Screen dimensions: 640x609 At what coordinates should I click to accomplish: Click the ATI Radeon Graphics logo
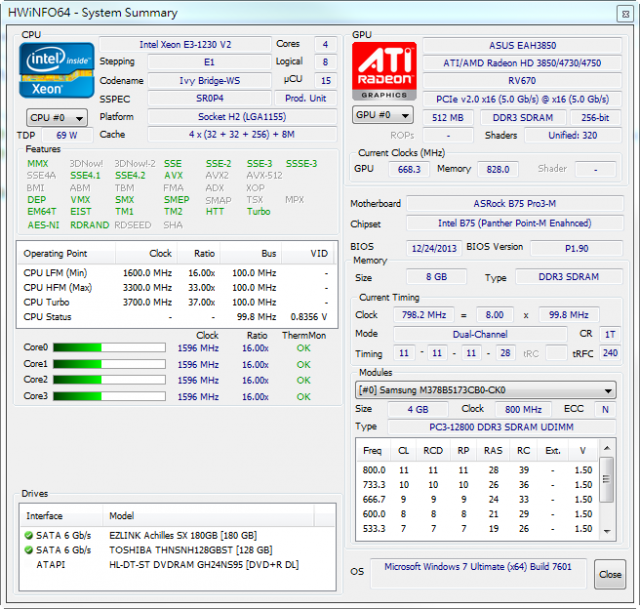click(384, 71)
